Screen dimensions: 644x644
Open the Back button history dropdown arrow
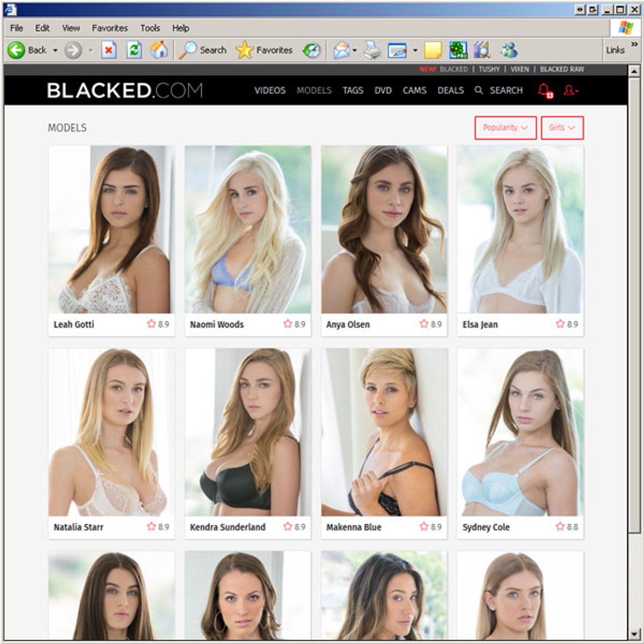pos(55,50)
